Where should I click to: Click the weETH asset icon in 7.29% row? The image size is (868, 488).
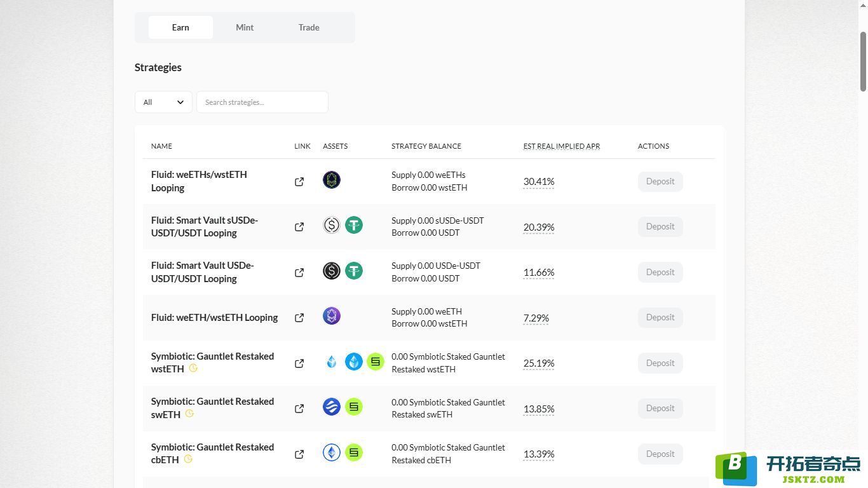click(332, 316)
